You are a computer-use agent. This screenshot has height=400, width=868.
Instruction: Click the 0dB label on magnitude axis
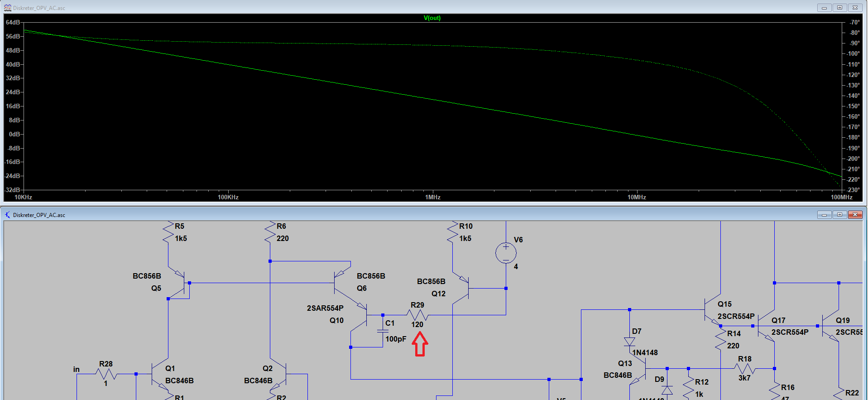[14, 134]
